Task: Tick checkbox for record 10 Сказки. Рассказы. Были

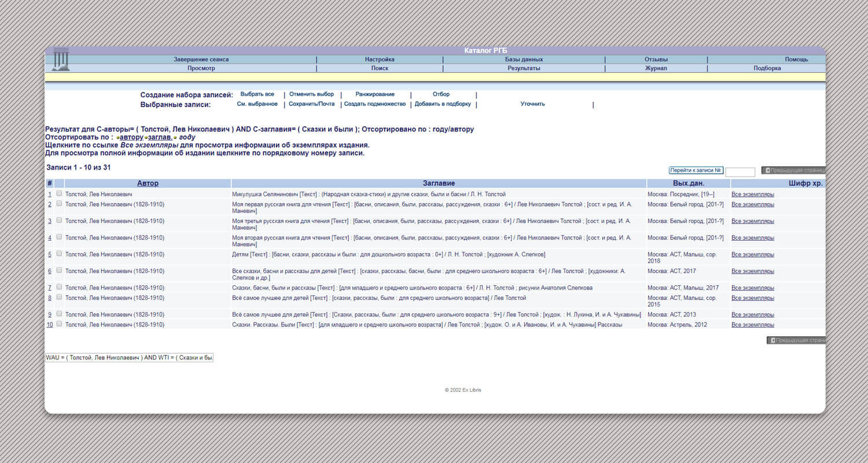Action: tap(59, 324)
